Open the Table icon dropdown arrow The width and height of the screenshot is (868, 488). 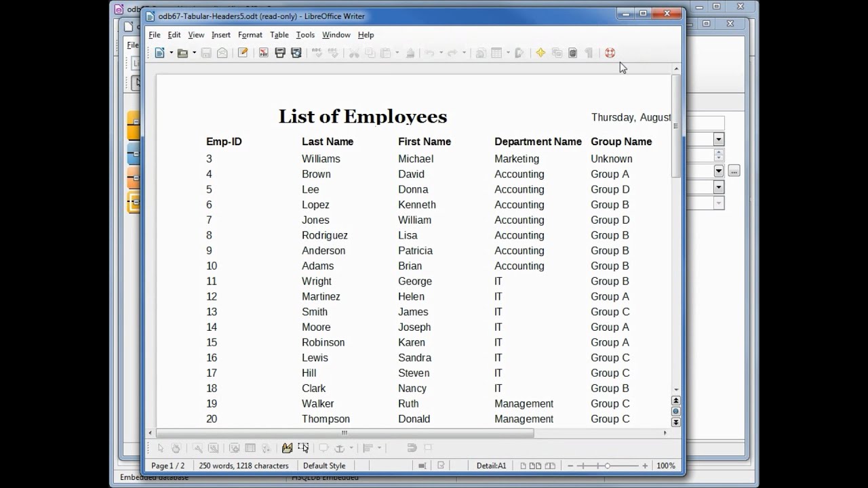[508, 53]
